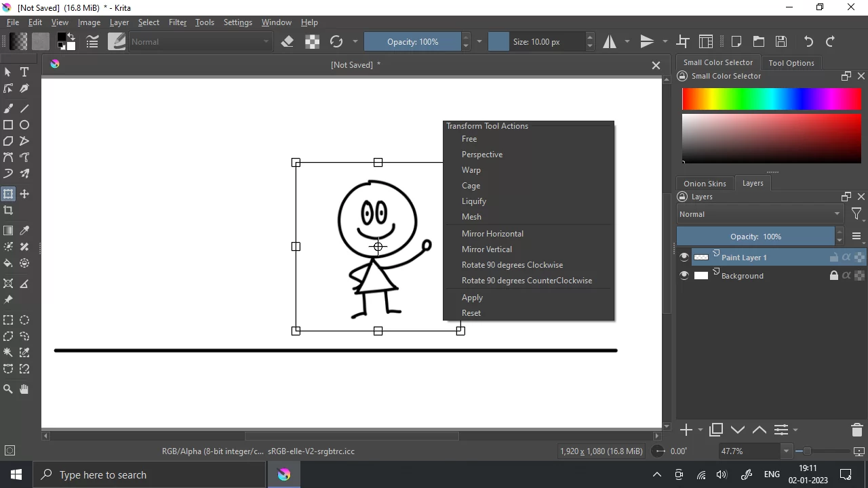Select the Move tool
868x488 pixels.
click(24, 194)
